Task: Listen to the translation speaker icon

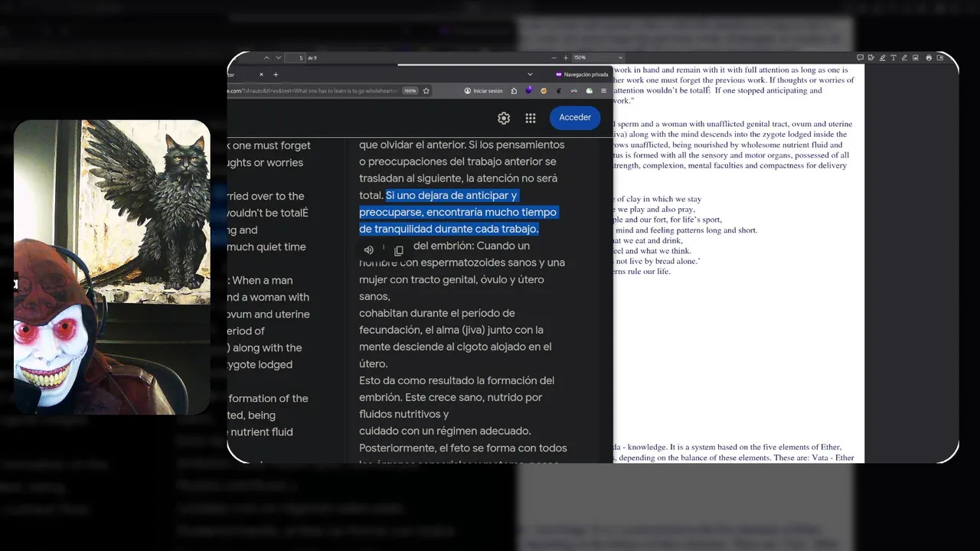Action: 369,250
